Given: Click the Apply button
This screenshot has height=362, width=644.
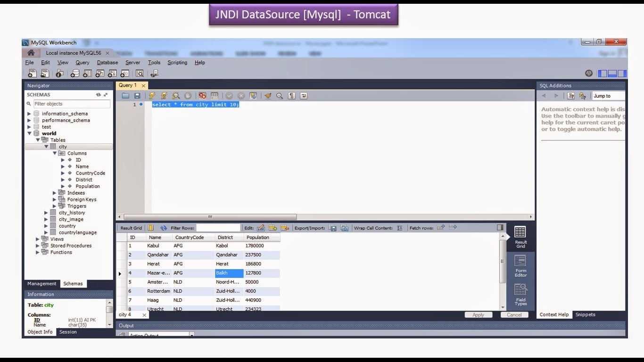Looking at the screenshot, I should (478, 315).
